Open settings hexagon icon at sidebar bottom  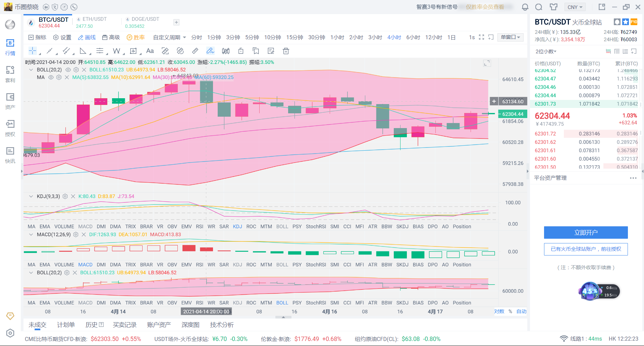[x=10, y=333]
